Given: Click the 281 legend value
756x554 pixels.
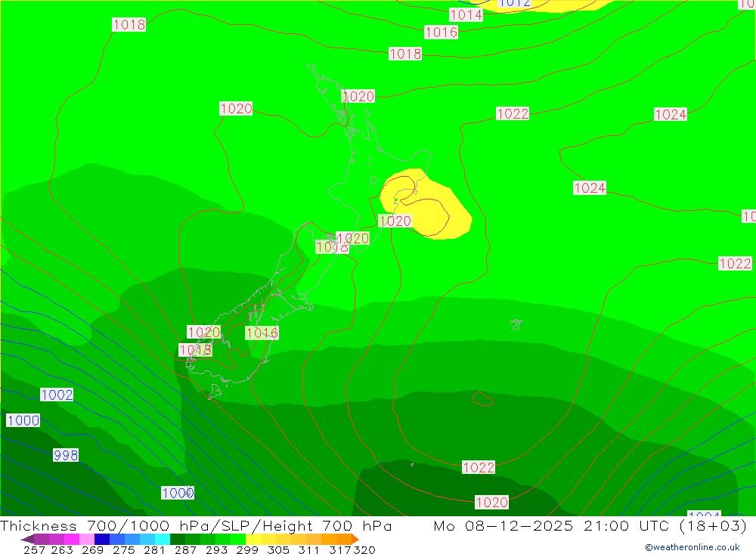Looking at the screenshot, I should 154,550.
